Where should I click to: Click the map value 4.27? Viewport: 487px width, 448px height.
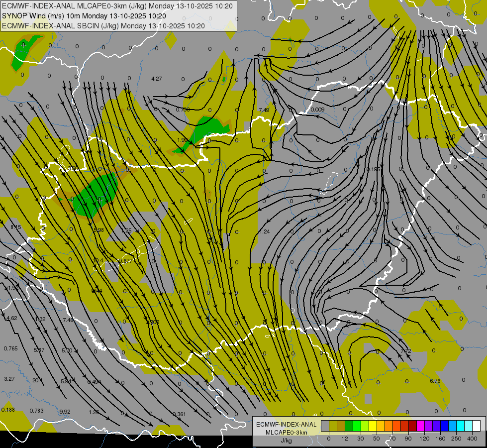click(157, 79)
